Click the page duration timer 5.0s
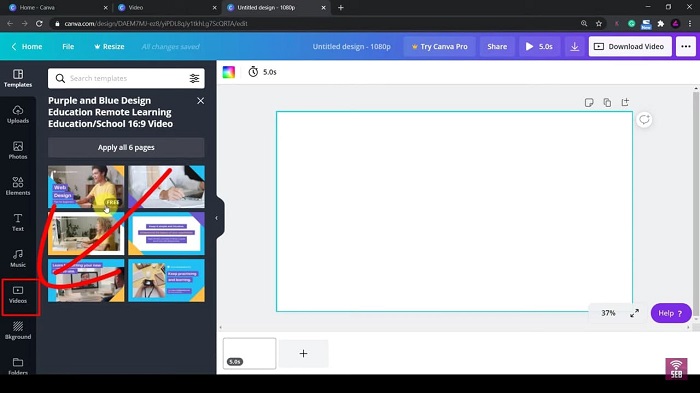The width and height of the screenshot is (700, 393). coord(262,72)
